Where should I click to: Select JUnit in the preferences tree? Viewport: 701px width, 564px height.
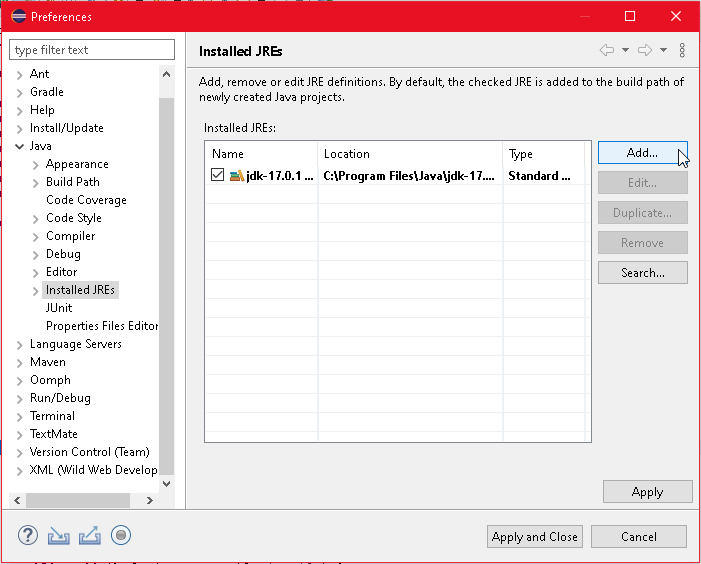59,308
